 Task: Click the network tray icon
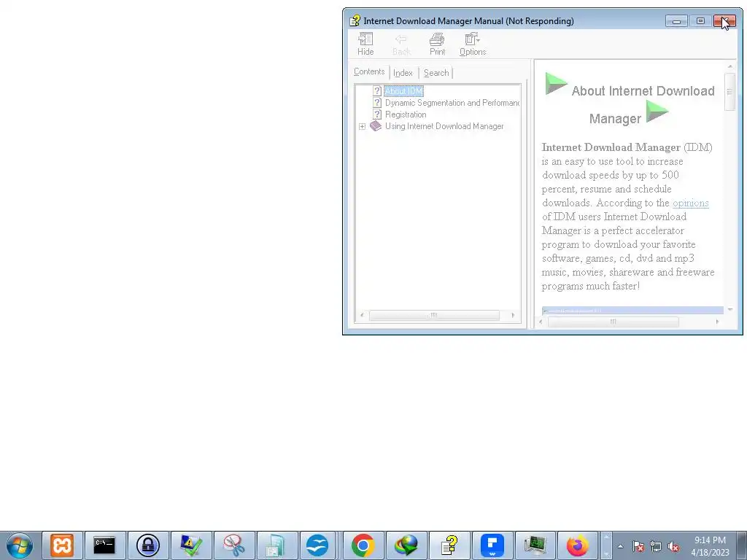click(656, 547)
